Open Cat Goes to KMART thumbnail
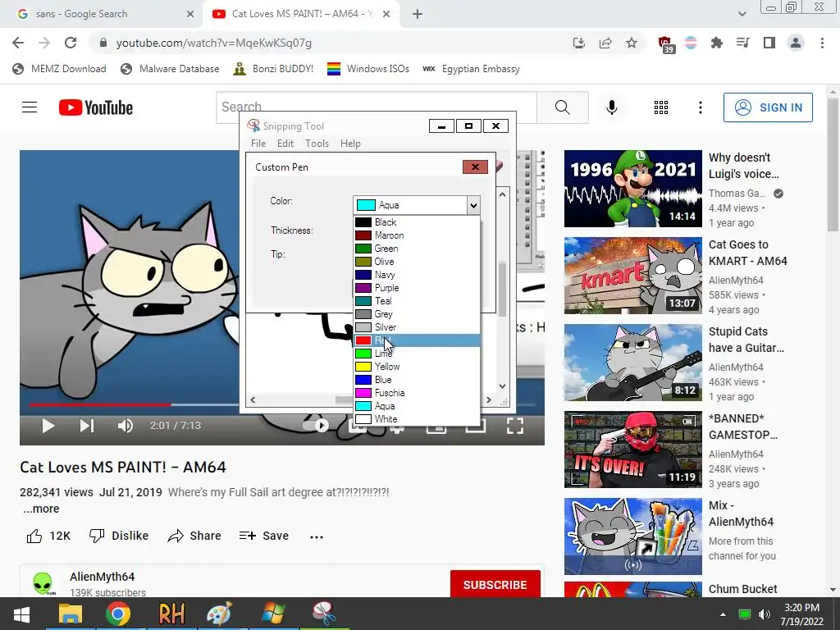The image size is (840, 630). pyautogui.click(x=632, y=276)
